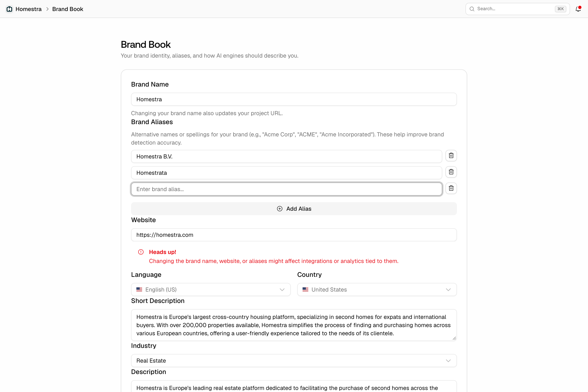The height and width of the screenshot is (392, 588).
Task: Delete the Homestra B.V. alias
Action: [451, 156]
